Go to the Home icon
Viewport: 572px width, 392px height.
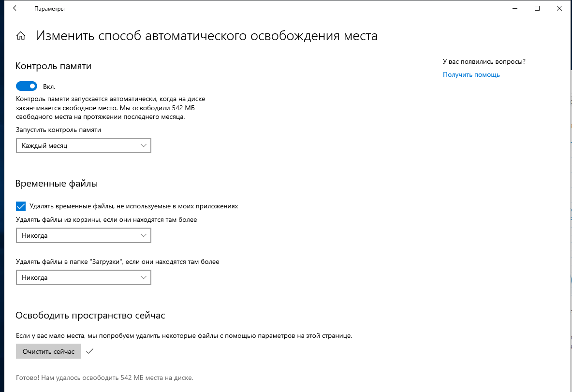click(x=21, y=36)
